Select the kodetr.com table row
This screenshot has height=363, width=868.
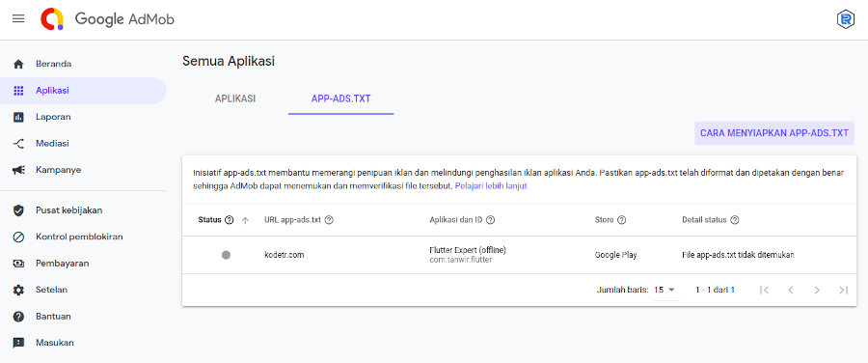[518, 256]
